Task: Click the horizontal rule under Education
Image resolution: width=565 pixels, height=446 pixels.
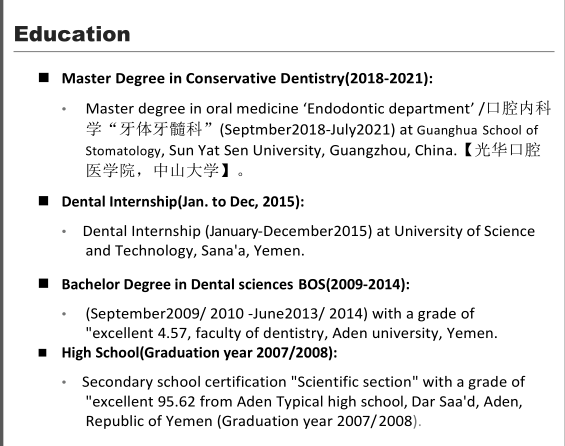Action: [x=284, y=52]
